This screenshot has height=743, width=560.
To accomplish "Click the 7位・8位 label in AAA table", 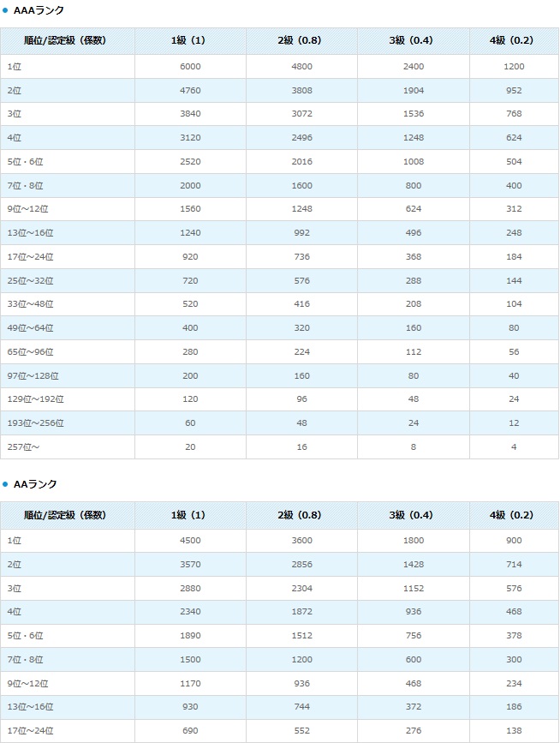I will (25, 186).
